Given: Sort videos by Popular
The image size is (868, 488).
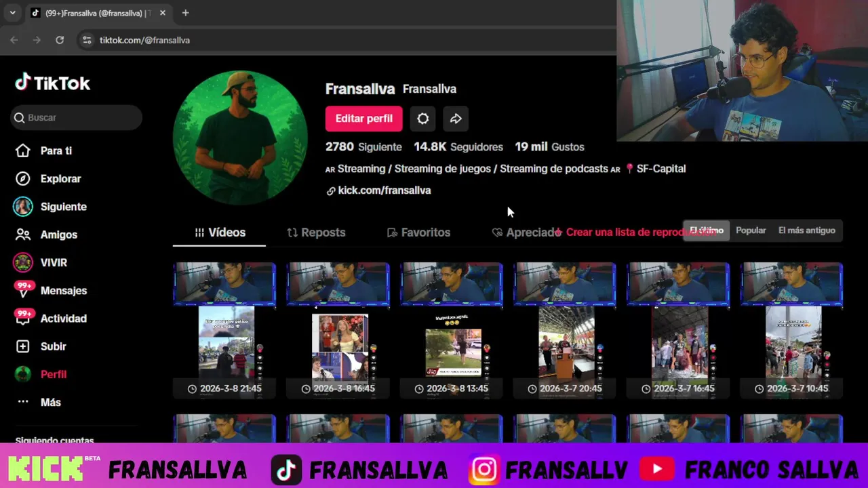Looking at the screenshot, I should (751, 230).
